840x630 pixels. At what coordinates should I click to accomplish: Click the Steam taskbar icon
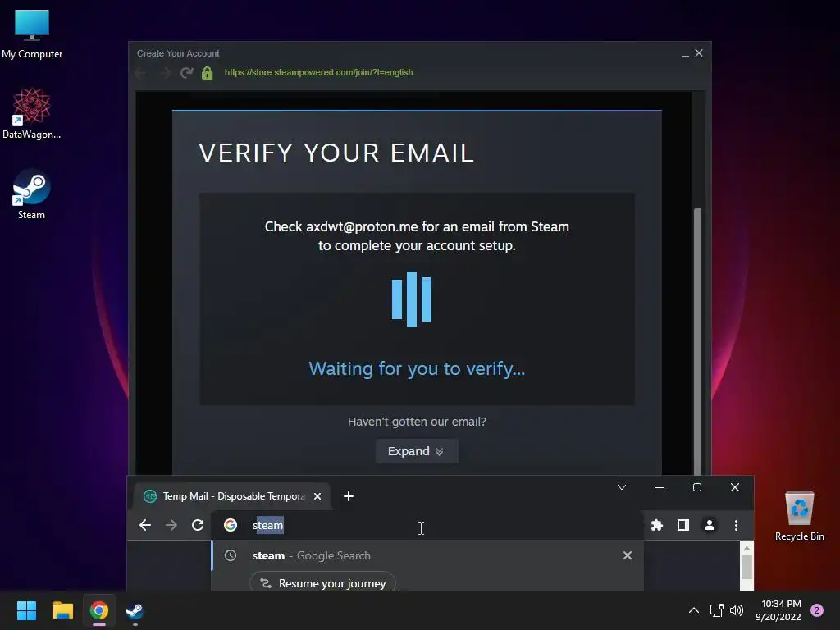(135, 610)
